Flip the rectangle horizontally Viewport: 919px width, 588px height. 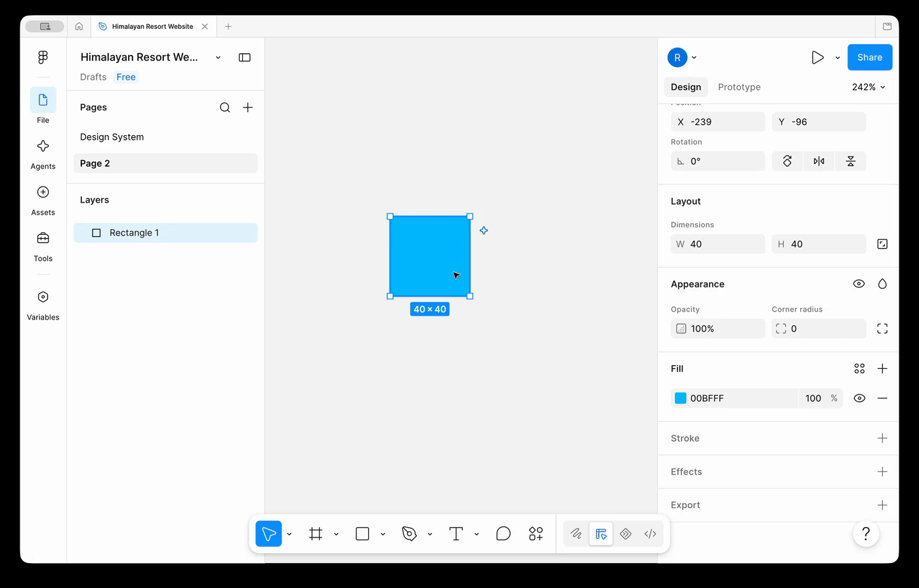pyautogui.click(x=819, y=161)
